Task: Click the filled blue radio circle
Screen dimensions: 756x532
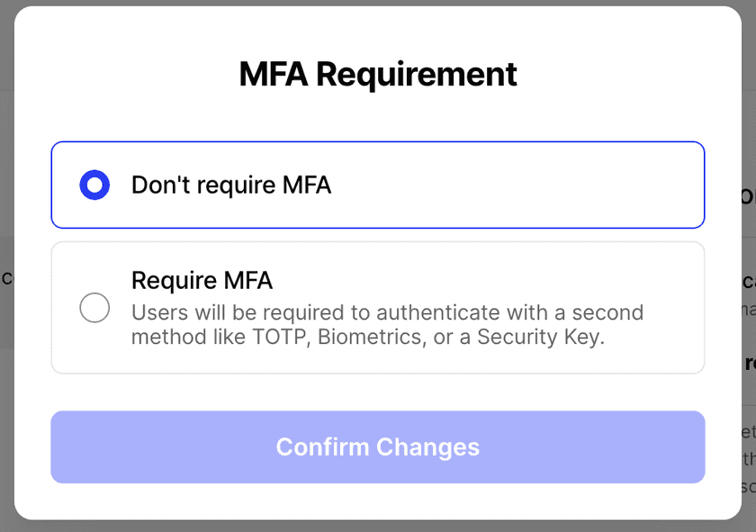Action: coord(94,185)
